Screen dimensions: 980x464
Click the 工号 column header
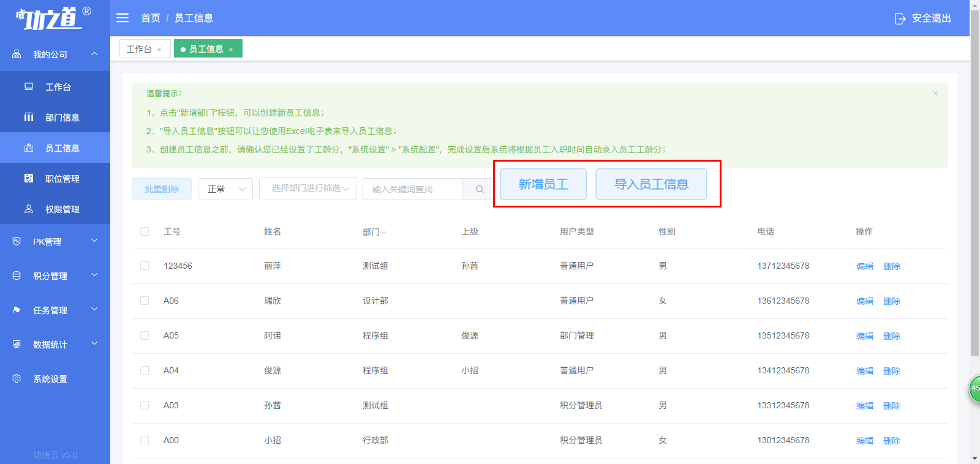172,231
